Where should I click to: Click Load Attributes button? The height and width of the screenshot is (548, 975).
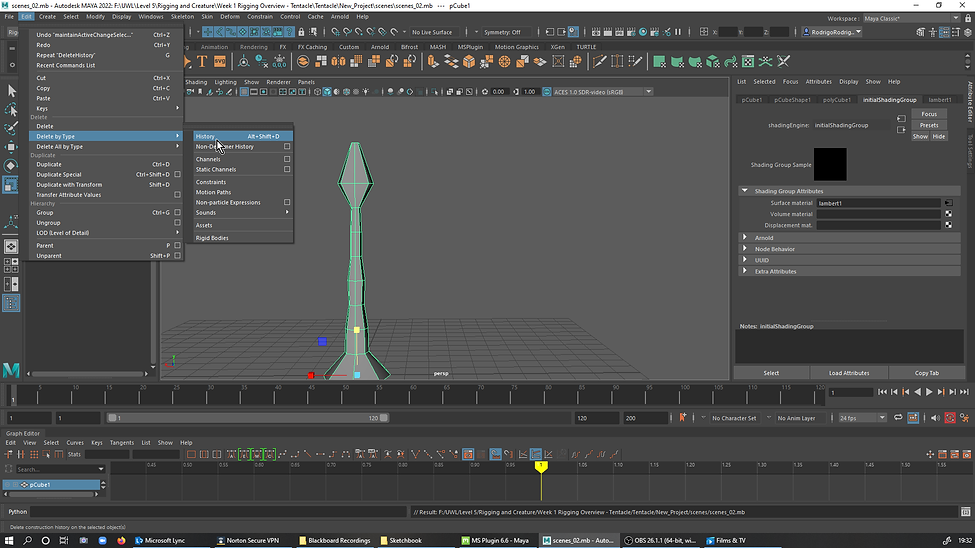[849, 373]
